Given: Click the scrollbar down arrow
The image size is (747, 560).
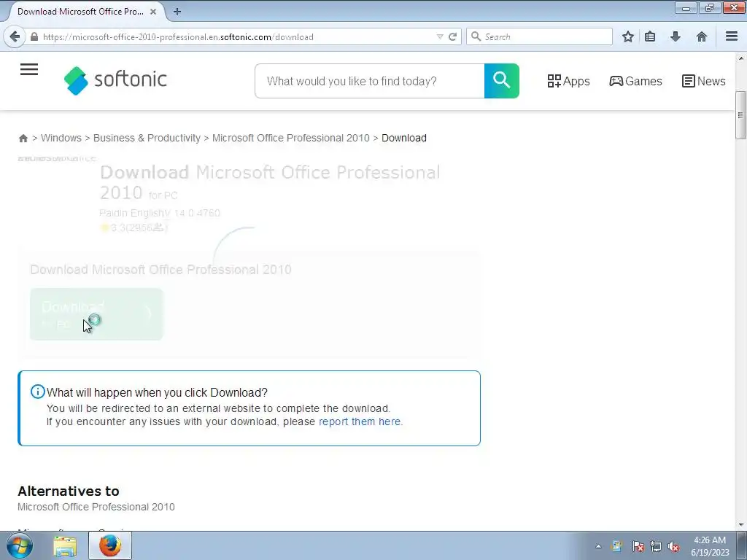Looking at the screenshot, I should coord(740,524).
